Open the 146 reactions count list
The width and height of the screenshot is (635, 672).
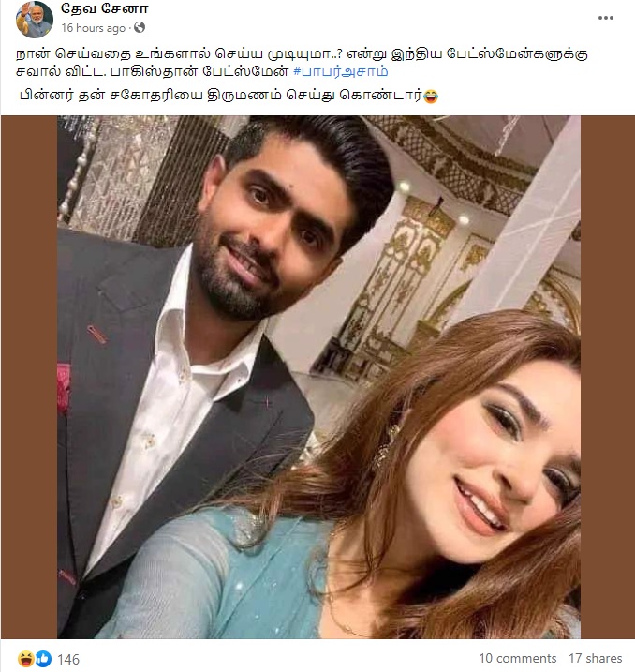pyautogui.click(x=68, y=659)
